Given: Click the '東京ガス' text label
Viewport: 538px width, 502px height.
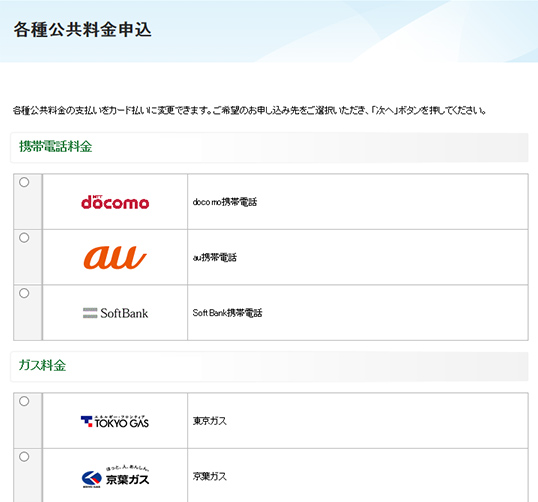Looking at the screenshot, I should (x=210, y=421).
